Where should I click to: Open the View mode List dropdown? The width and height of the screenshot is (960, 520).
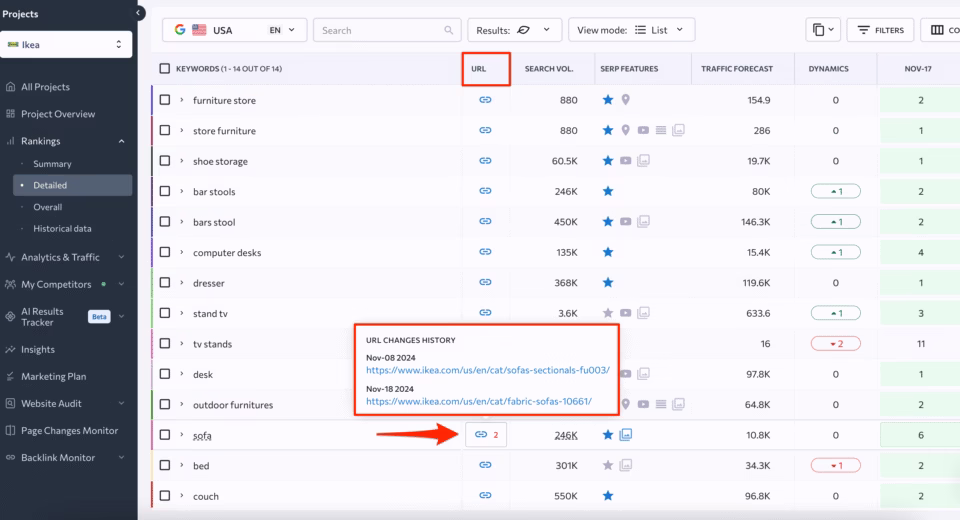(x=631, y=30)
